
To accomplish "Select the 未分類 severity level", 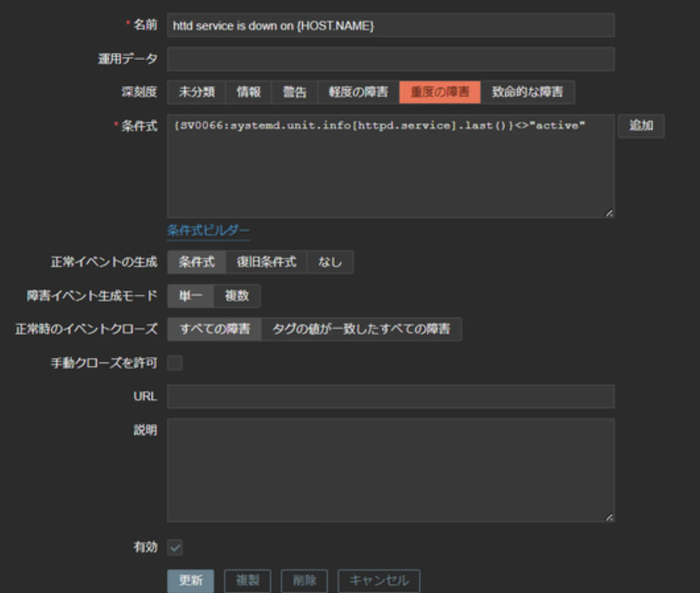I will coord(196,92).
